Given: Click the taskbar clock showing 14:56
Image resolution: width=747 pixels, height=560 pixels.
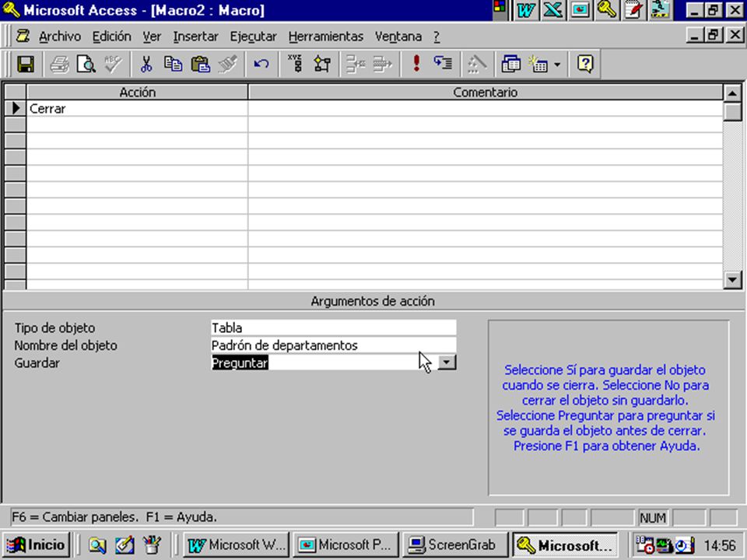Looking at the screenshot, I should (x=720, y=545).
